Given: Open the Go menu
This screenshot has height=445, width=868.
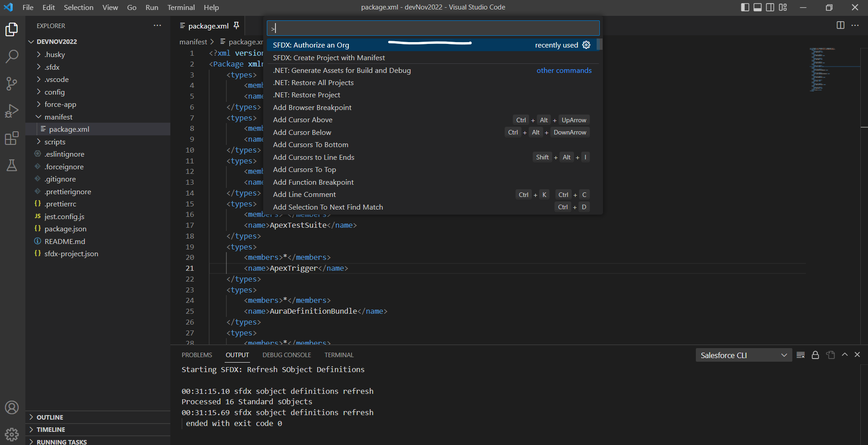Looking at the screenshot, I should tap(132, 7).
